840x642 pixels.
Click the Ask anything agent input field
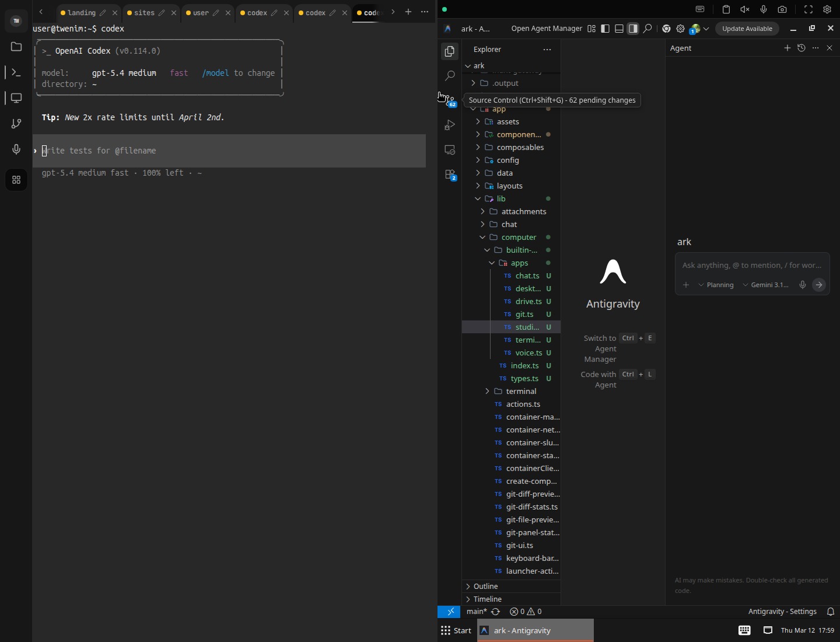752,266
